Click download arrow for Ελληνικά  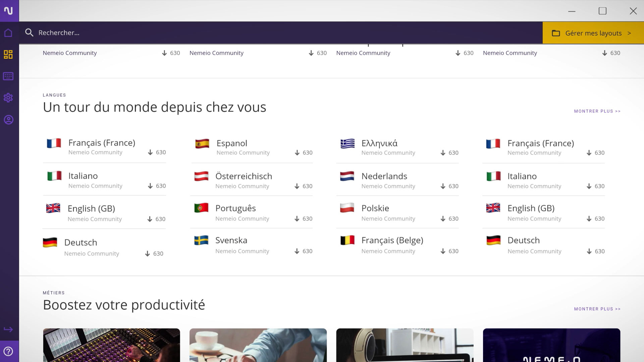pos(443,153)
